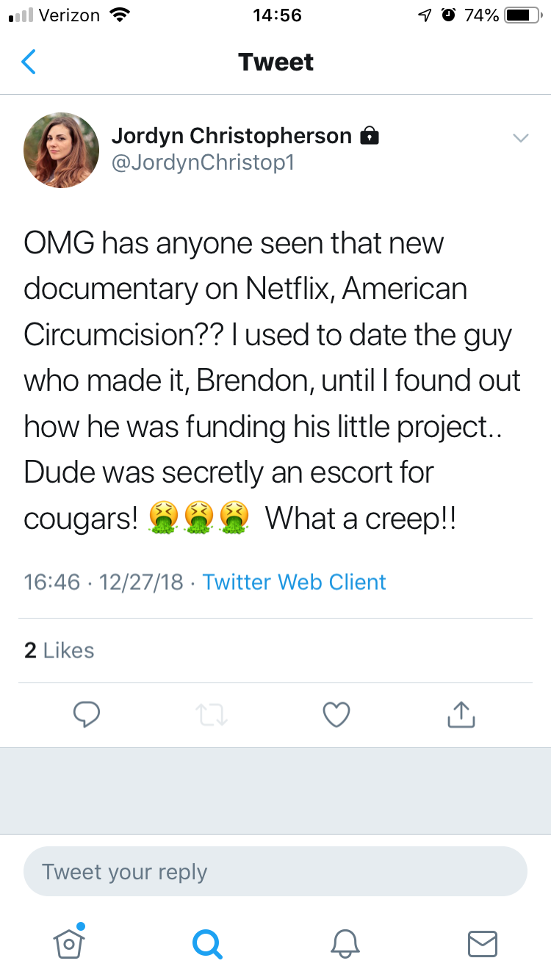Open the Home tab birdhouse icon

coord(69,943)
